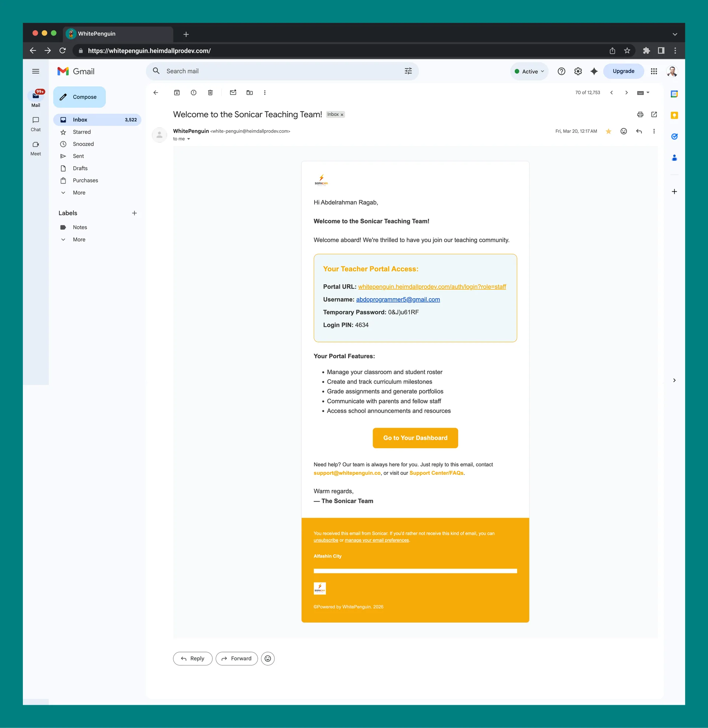
Task: Open search options filter icon
Action: point(408,71)
